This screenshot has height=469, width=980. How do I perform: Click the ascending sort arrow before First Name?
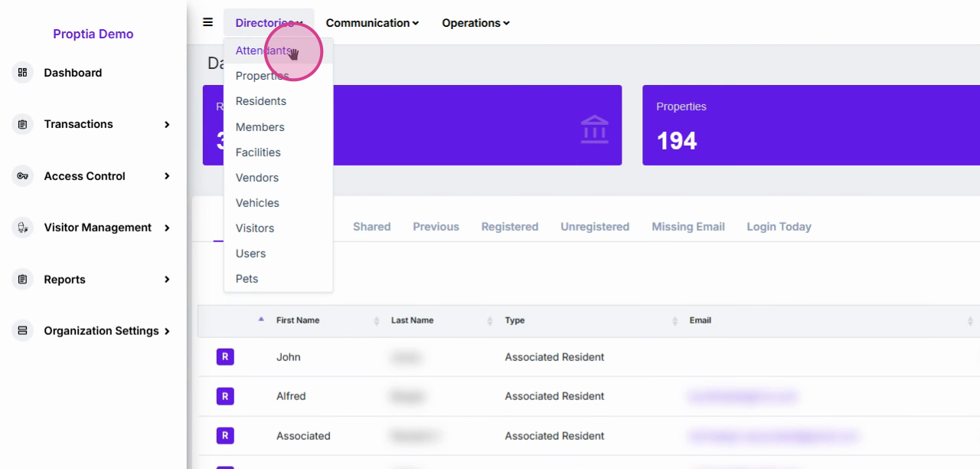(x=261, y=320)
